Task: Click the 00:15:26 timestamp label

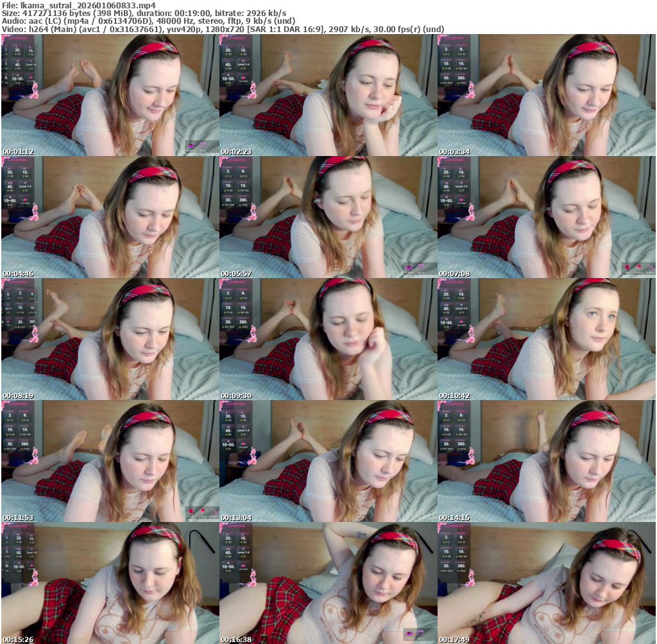Action: tap(18, 640)
